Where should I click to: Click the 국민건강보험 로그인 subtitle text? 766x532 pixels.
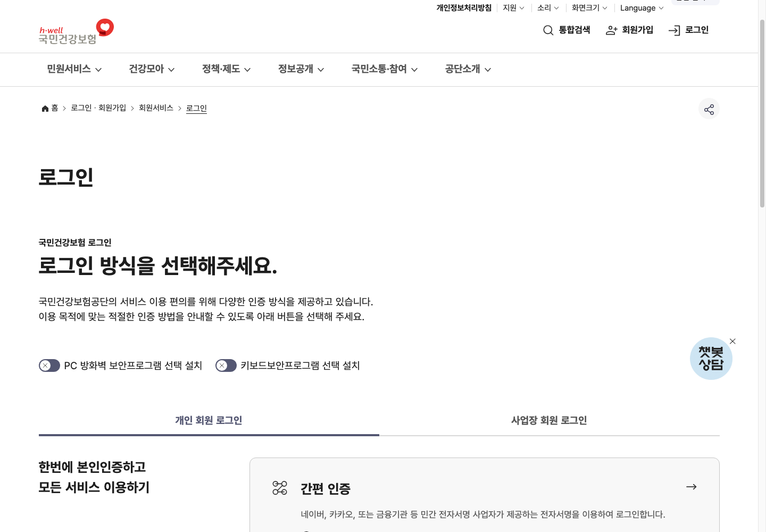75,243
